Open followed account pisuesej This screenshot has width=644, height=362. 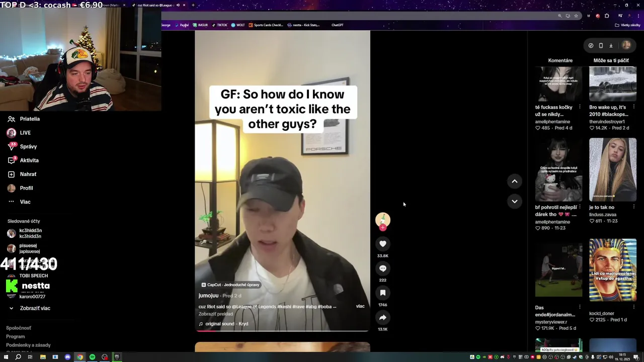23,248
